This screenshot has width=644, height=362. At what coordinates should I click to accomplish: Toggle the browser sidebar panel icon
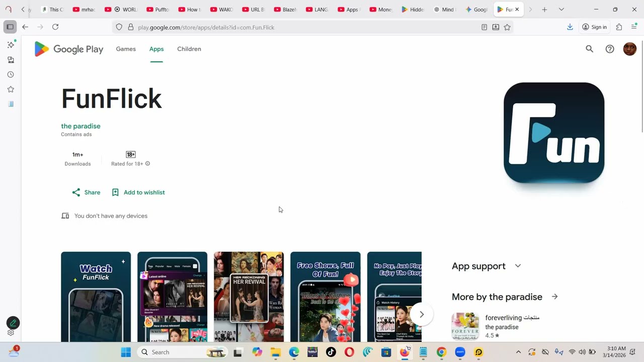pyautogui.click(x=10, y=27)
